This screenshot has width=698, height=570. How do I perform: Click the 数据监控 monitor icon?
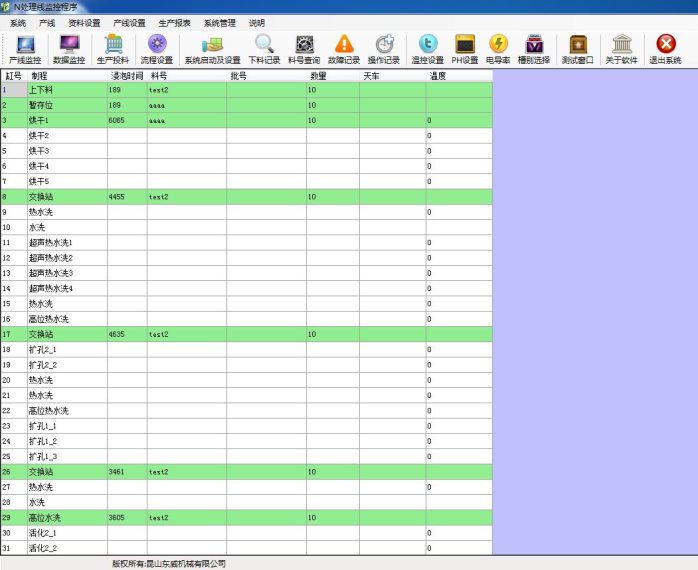[69, 47]
